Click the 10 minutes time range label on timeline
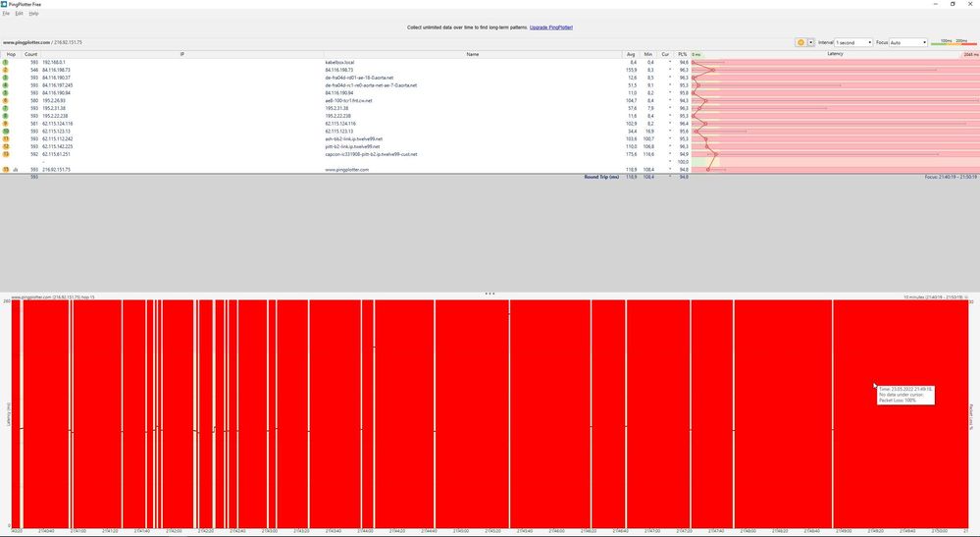The height and width of the screenshot is (537, 980). pos(935,296)
